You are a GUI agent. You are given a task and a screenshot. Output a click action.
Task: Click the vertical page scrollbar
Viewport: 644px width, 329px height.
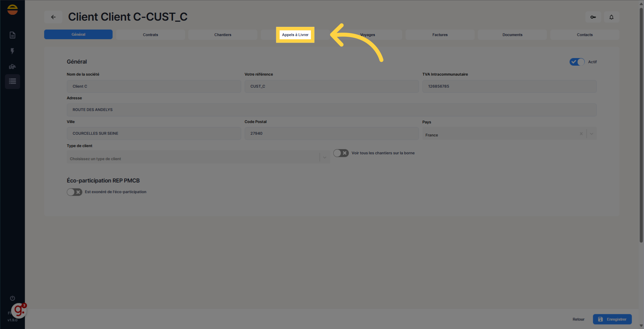click(641, 125)
